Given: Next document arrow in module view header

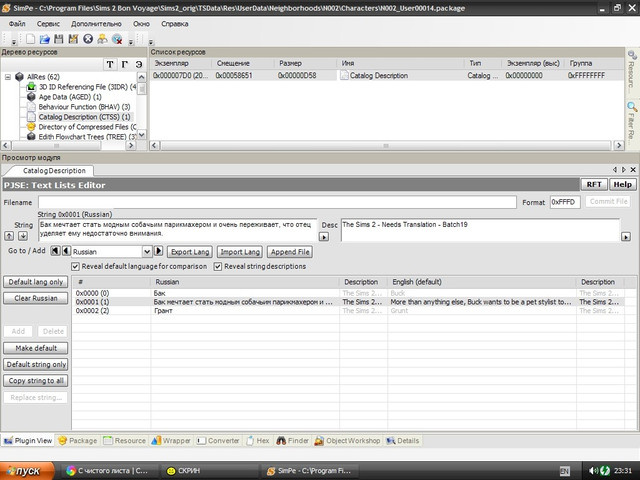Looking at the screenshot, I should [x=624, y=169].
